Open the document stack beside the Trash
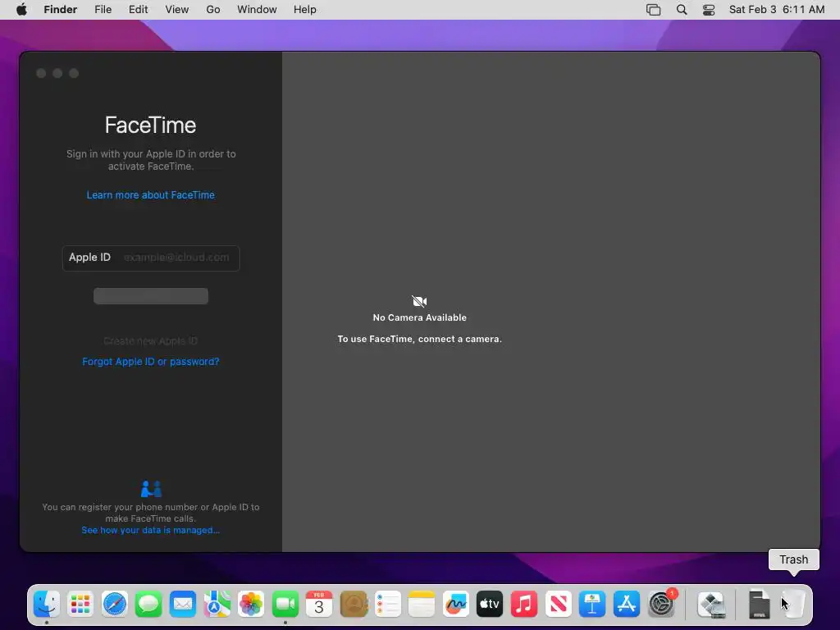This screenshot has height=630, width=840. click(759, 605)
